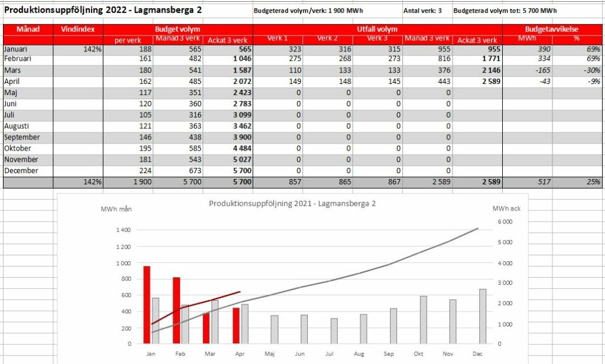This screenshot has height=364, width=605.
Task: Click the red January bar in chart
Action: (147, 304)
